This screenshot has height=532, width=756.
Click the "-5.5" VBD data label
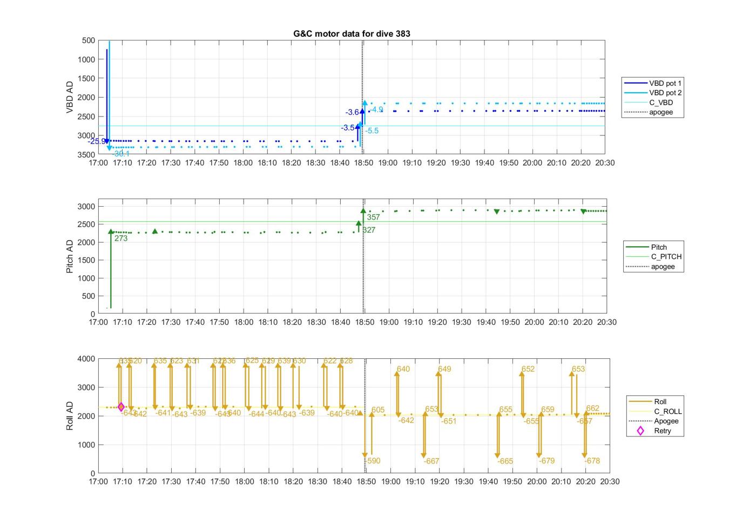click(372, 131)
